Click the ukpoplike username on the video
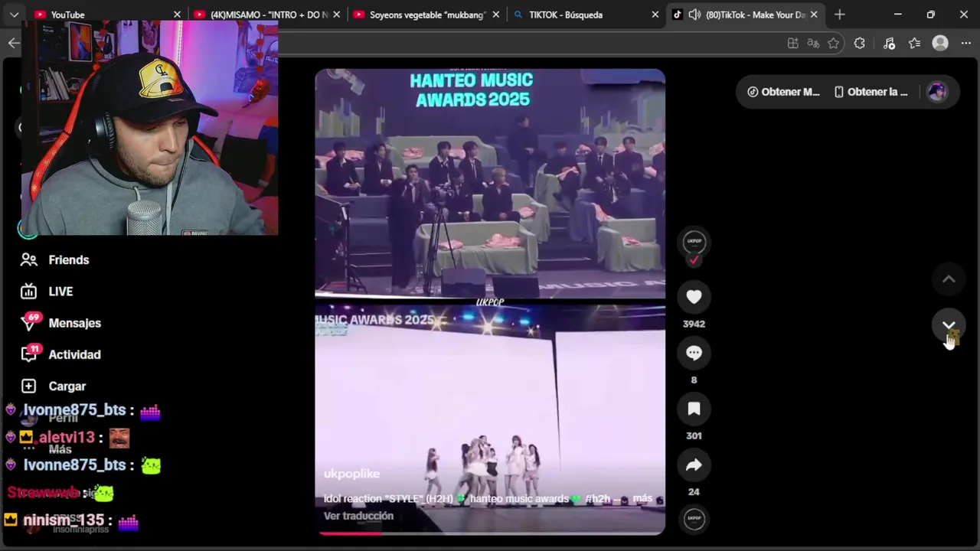Image resolution: width=980 pixels, height=551 pixels. pos(351,474)
